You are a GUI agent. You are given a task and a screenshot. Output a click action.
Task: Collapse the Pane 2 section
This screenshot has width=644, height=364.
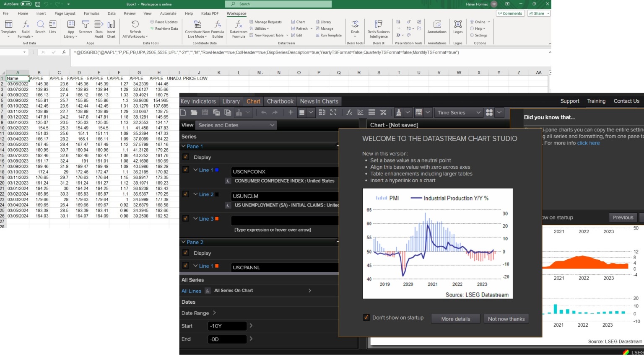pos(183,243)
